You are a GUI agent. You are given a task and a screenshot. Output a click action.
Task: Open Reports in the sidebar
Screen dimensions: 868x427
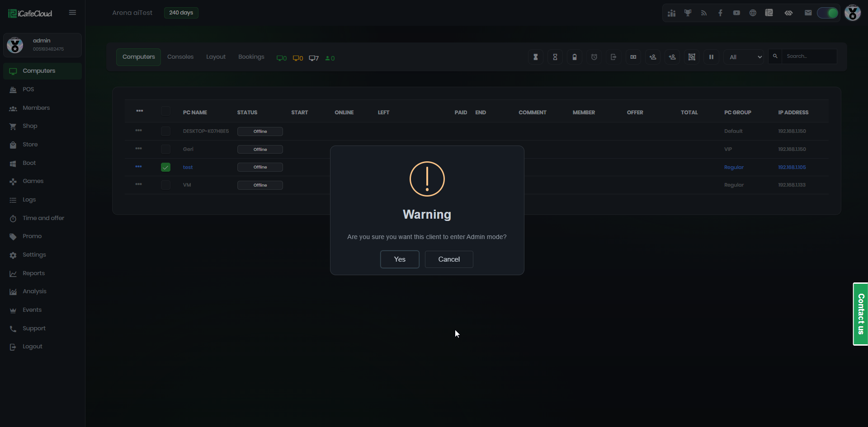33,273
